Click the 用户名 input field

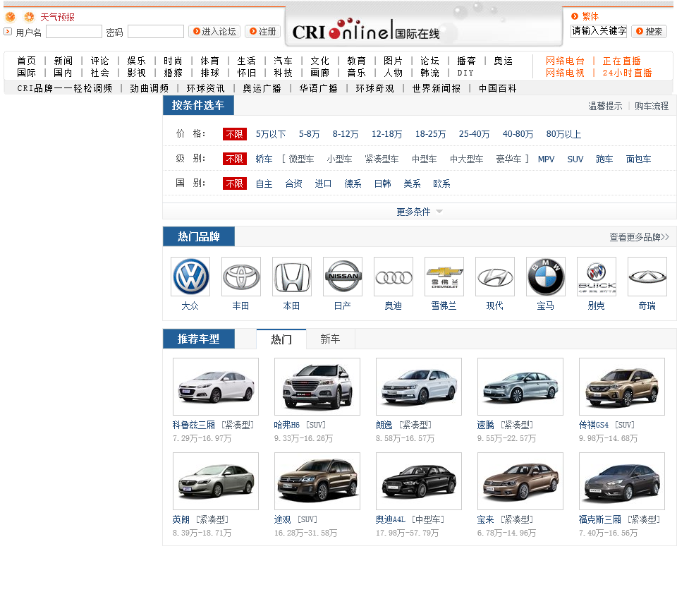pyautogui.click(x=74, y=32)
